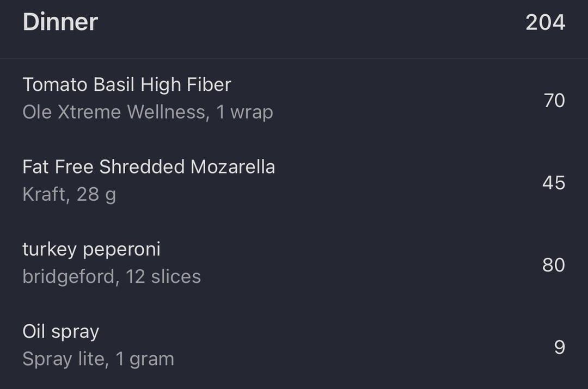Select the 204 dinner calorie total
Image resolution: width=588 pixels, height=389 pixels.
[x=545, y=22]
